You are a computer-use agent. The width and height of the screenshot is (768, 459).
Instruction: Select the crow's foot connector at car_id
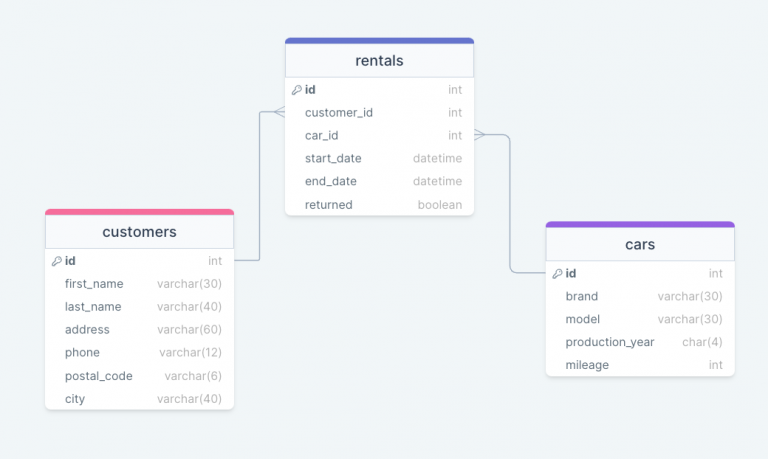click(x=480, y=135)
